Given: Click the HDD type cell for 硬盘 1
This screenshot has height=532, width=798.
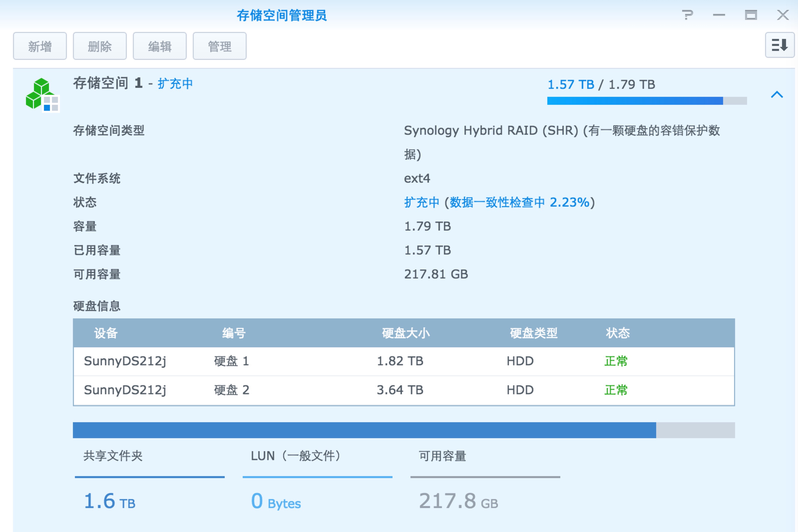Looking at the screenshot, I should click(x=520, y=361).
